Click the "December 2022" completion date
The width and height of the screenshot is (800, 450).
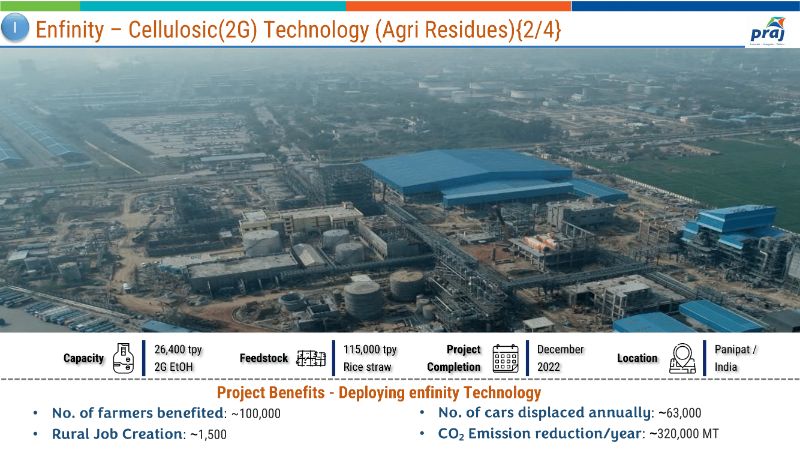tap(560, 358)
